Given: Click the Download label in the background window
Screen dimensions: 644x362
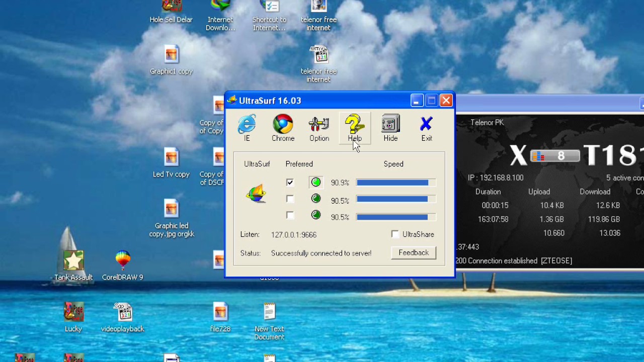Looking at the screenshot, I should click(595, 192).
